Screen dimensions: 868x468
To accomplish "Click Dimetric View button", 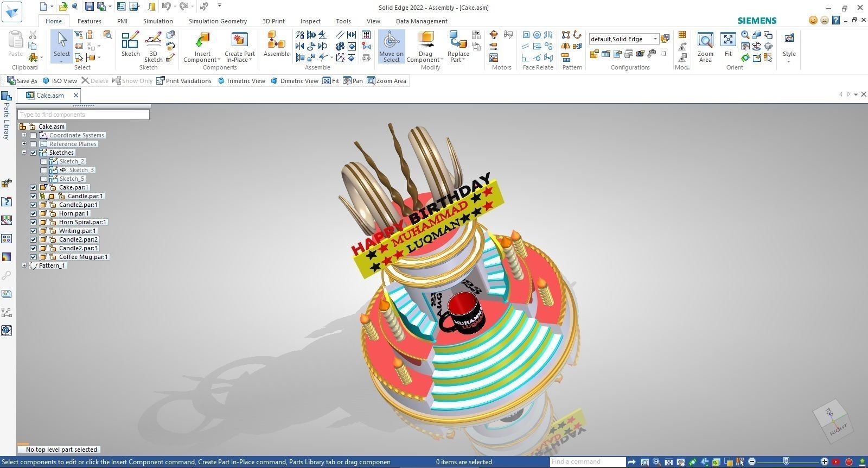I will coord(295,81).
